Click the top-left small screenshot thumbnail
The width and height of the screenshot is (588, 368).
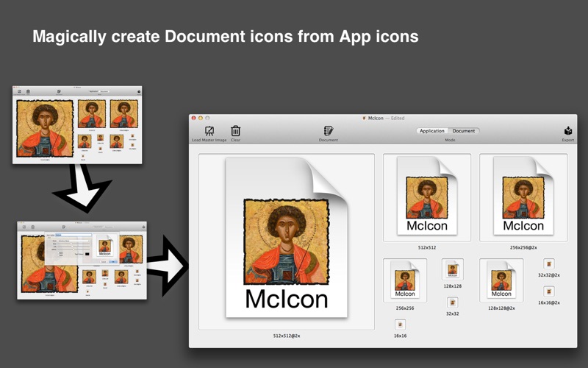(77, 125)
